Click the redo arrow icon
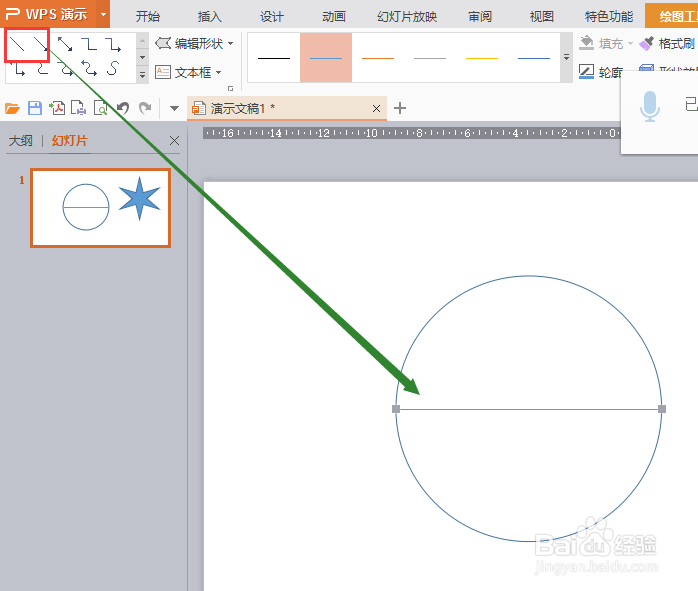Screen dimensions: 698x591 (x=145, y=108)
